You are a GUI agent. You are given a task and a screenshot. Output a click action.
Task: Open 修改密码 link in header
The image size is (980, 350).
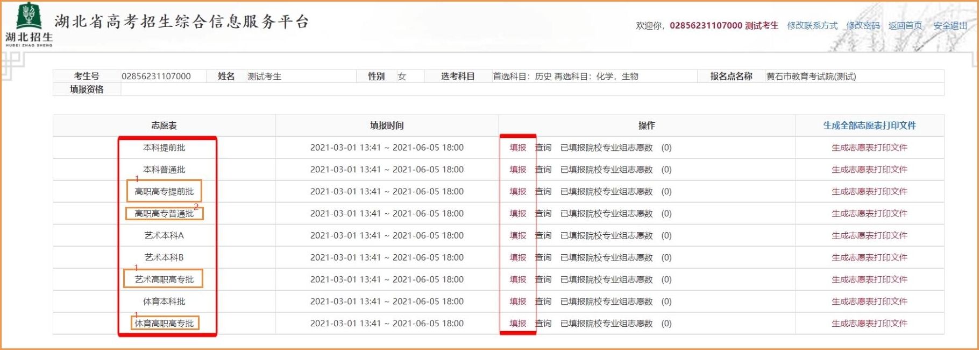[x=863, y=25]
